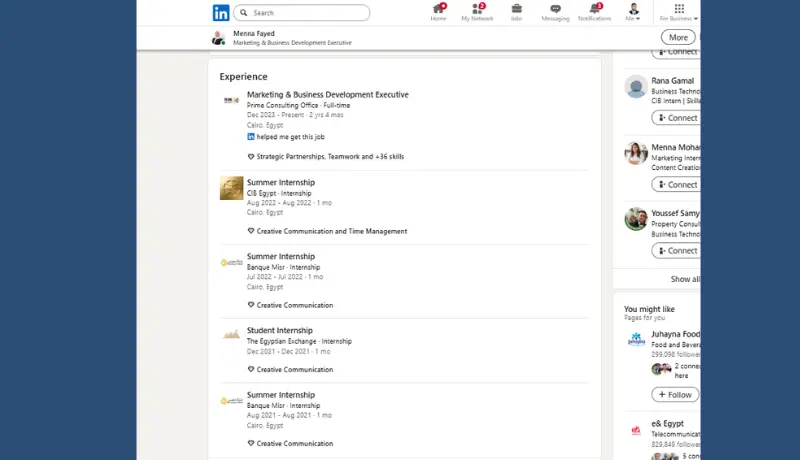This screenshot has width=800, height=460.
Task: Focus the Search input field
Action: 302,13
